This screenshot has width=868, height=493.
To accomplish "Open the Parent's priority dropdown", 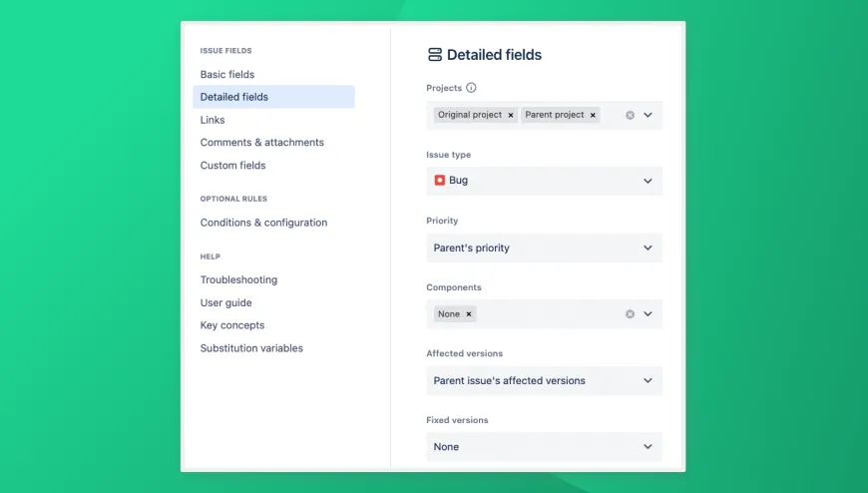I will point(544,247).
